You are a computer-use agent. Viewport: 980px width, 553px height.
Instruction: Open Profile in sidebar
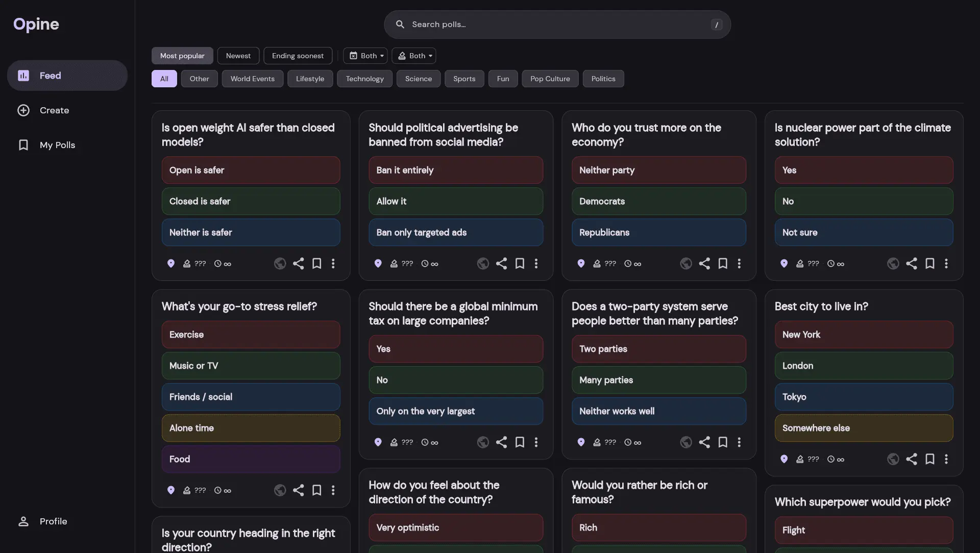point(67,521)
